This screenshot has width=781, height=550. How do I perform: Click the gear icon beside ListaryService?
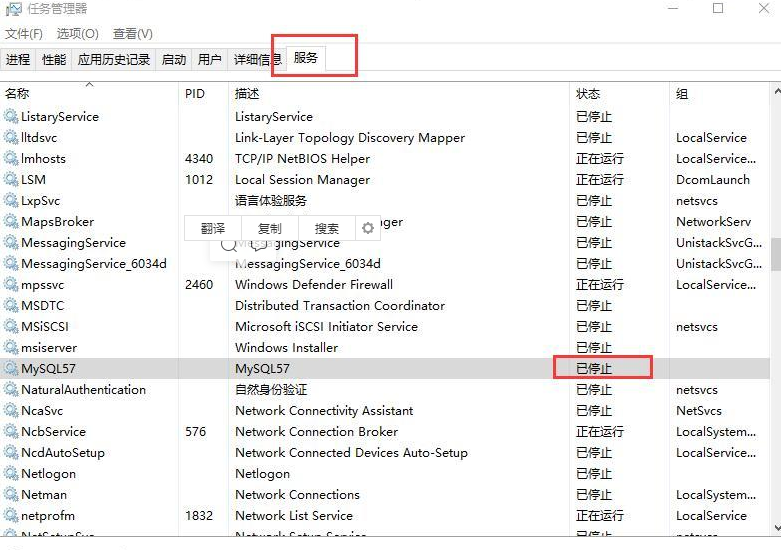click(11, 117)
